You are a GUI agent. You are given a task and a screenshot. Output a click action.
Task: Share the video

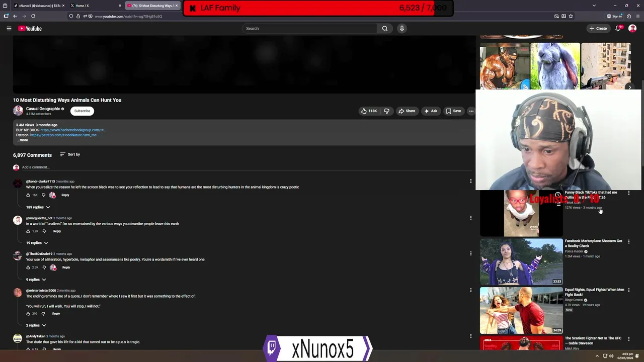pyautogui.click(x=407, y=111)
